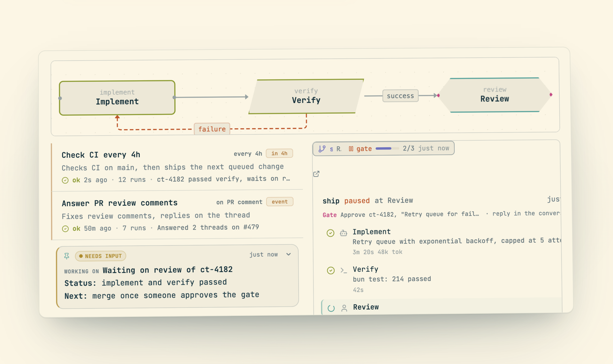Screen dimensions: 613x364
Task: Collapse the Needs Input card with chevron
Action: 289,254
